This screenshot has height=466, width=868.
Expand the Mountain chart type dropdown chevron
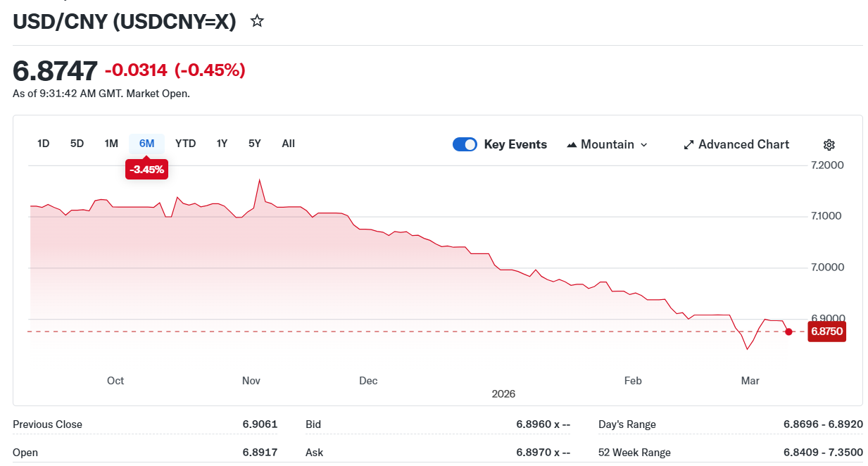tap(643, 145)
